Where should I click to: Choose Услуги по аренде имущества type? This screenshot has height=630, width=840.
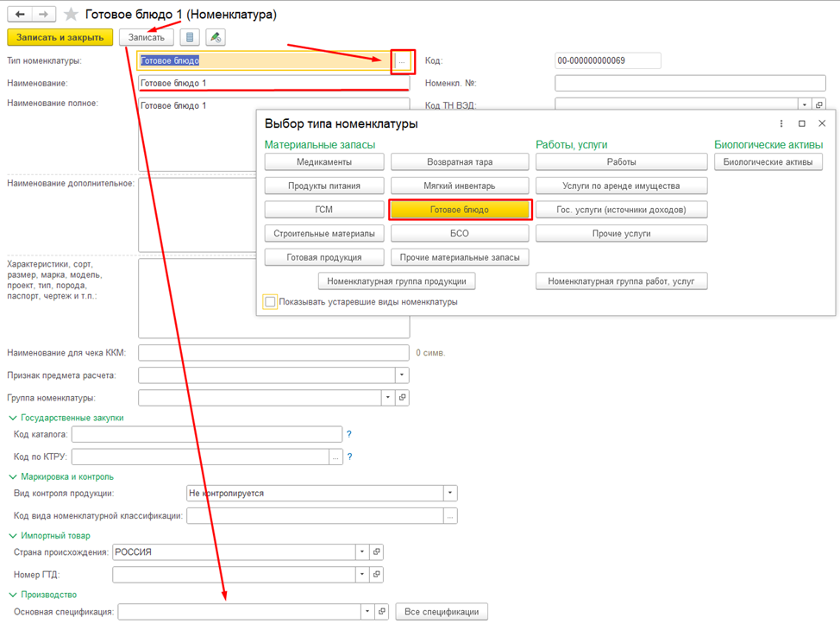coord(622,186)
